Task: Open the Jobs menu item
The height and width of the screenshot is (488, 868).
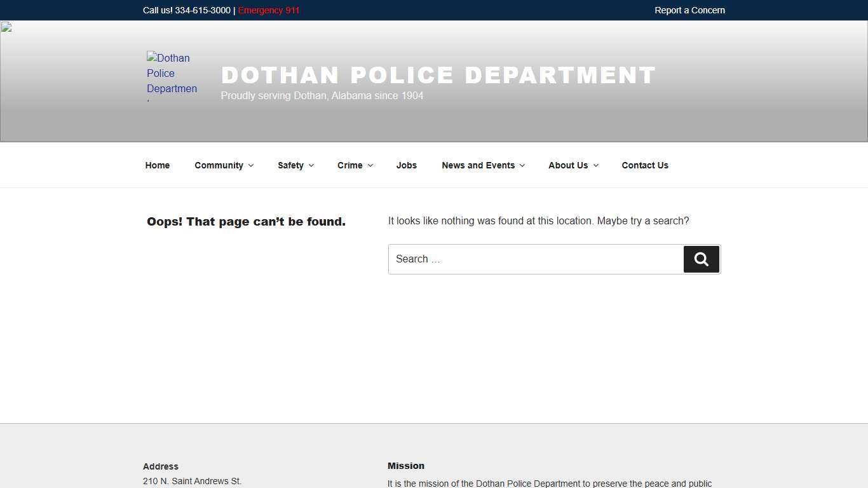Action: coord(406,165)
